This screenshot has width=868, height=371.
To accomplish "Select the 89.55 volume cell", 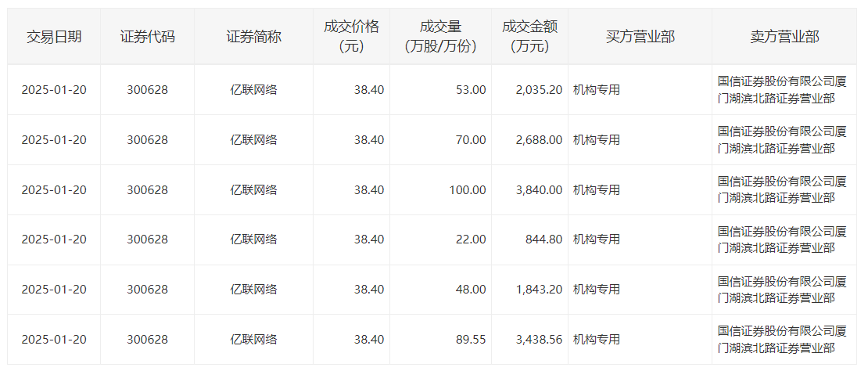I will pos(471,340).
